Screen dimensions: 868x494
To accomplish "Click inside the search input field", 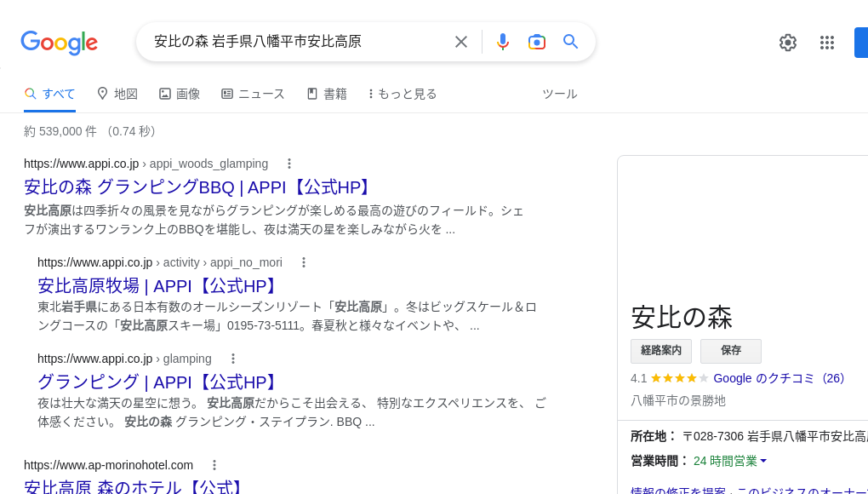I will (298, 41).
